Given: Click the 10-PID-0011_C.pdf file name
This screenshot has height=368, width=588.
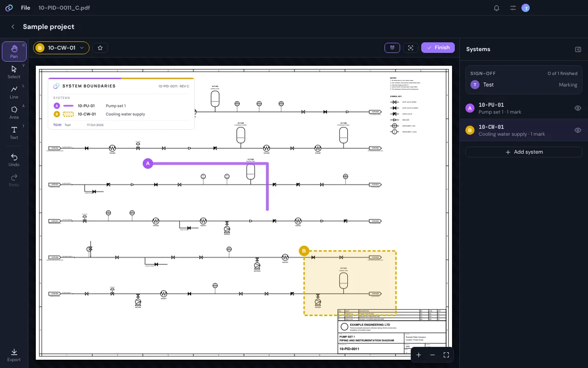Looking at the screenshot, I should [x=64, y=8].
